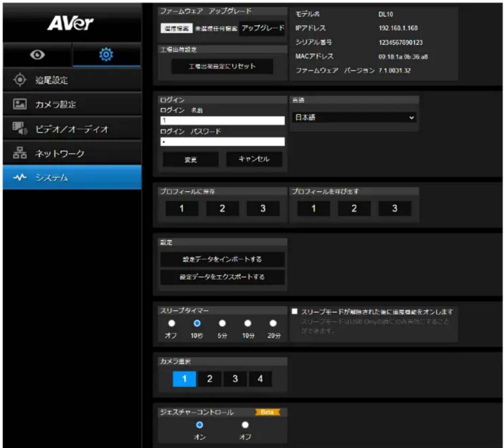The image size is (504, 448).
Task: Select システム menu item
Action: 72,177
